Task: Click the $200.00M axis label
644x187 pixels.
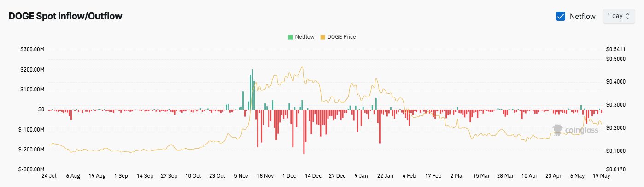Action: pos(32,70)
